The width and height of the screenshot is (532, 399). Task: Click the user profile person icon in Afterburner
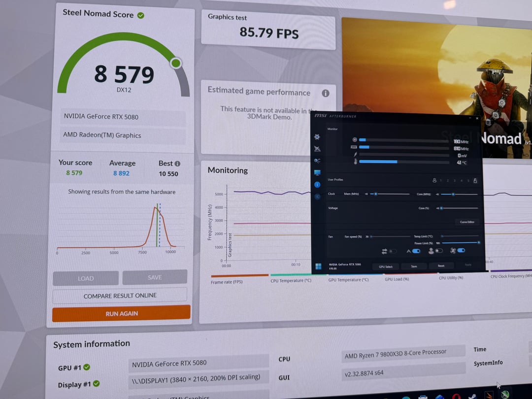pos(434,180)
